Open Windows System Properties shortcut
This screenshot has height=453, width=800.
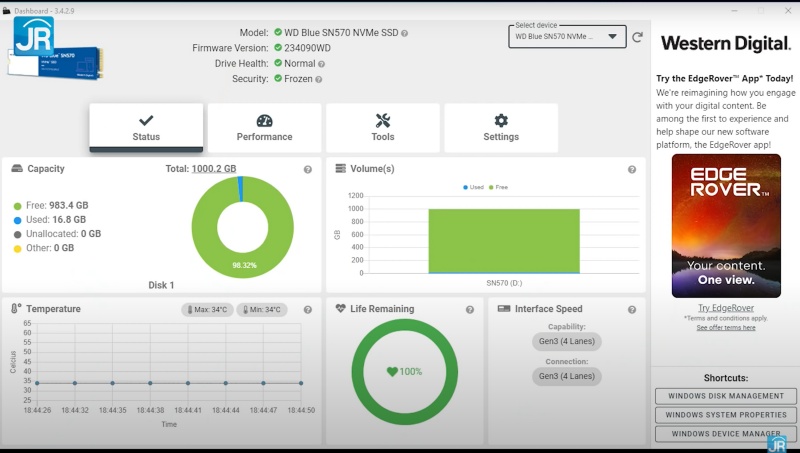(726, 415)
